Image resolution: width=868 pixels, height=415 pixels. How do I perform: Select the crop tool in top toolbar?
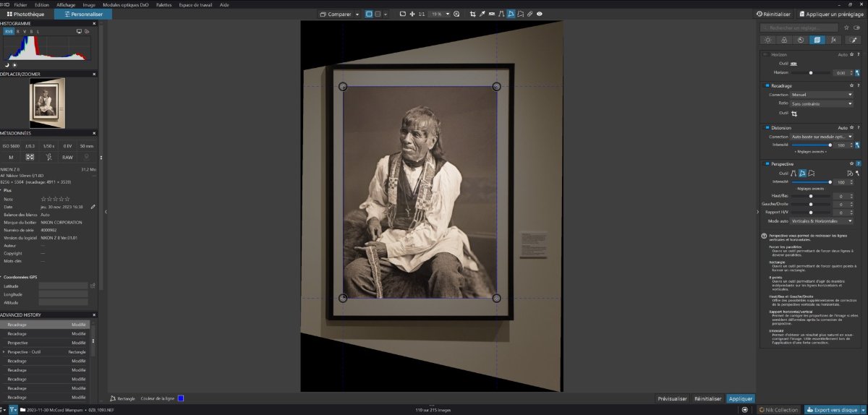pyautogui.click(x=472, y=14)
